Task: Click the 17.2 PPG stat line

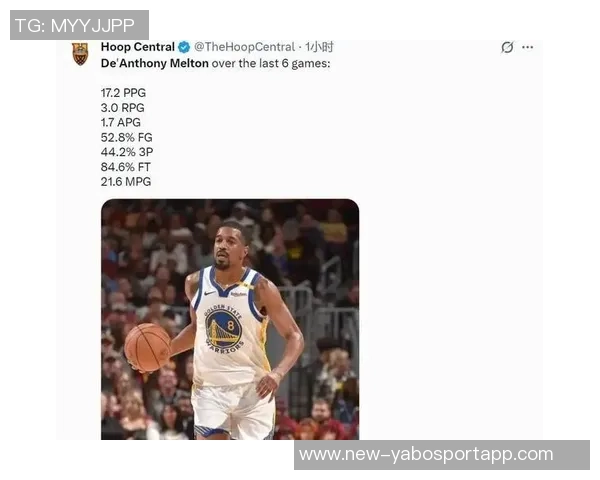Action: point(123,93)
